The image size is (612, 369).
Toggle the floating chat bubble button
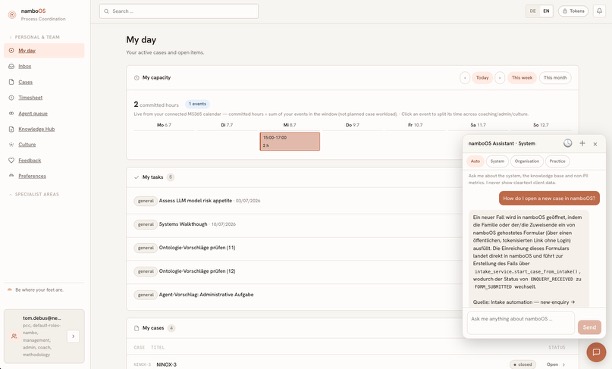[x=596, y=352]
